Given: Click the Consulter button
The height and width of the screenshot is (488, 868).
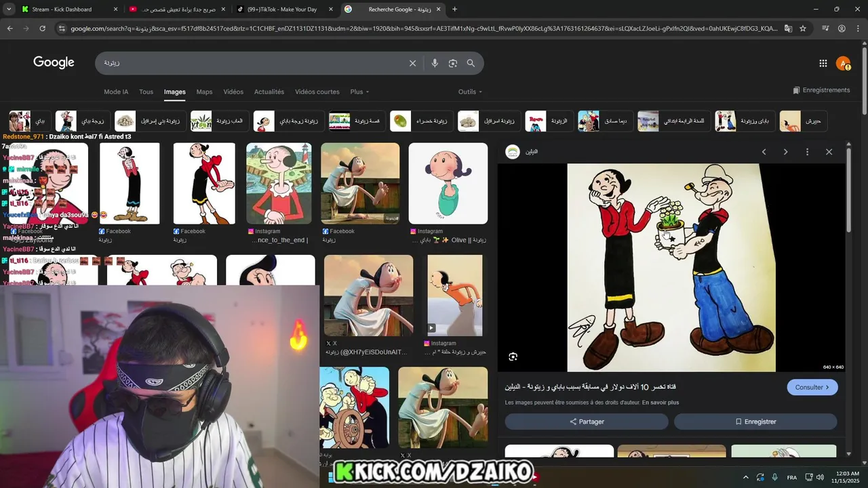Looking at the screenshot, I should click(812, 387).
